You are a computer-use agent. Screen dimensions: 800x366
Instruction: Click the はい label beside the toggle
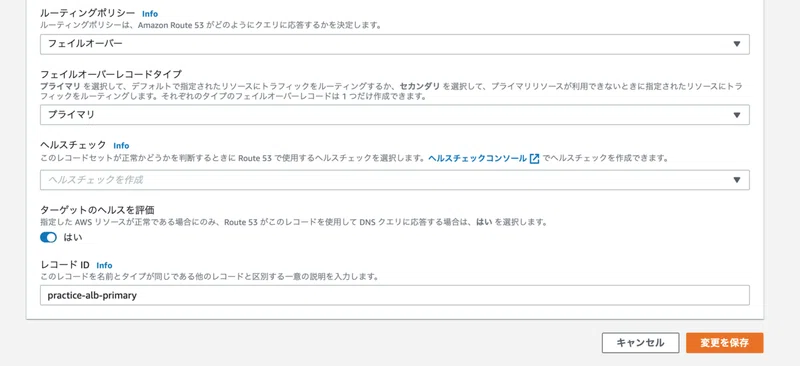click(72, 237)
